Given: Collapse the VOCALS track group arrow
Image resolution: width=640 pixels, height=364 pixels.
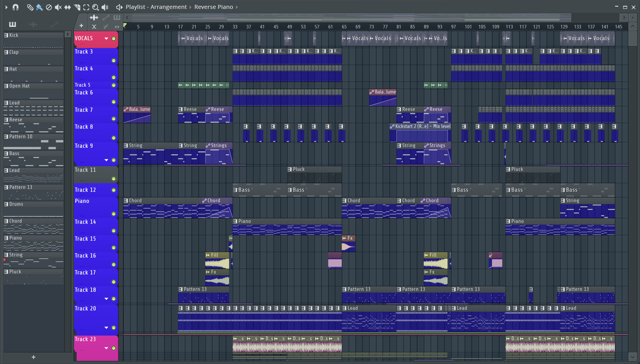Looking at the screenshot, I should [106, 38].
